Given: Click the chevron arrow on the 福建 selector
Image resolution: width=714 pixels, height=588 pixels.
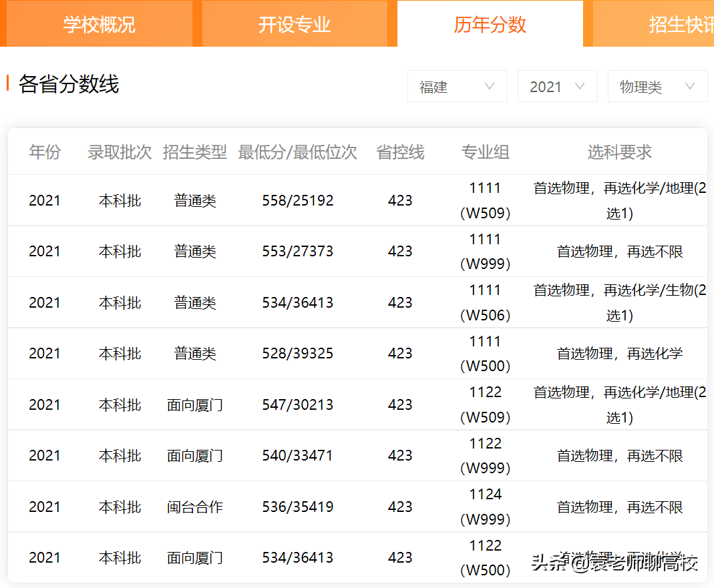Looking at the screenshot, I should click(490, 86).
